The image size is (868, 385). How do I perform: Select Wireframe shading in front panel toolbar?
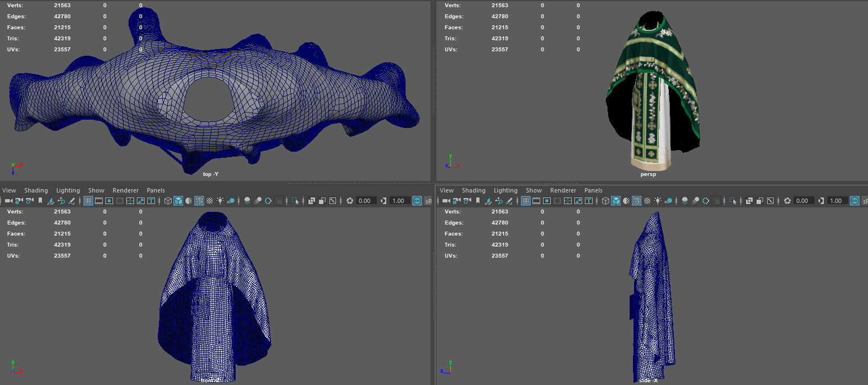click(x=168, y=201)
